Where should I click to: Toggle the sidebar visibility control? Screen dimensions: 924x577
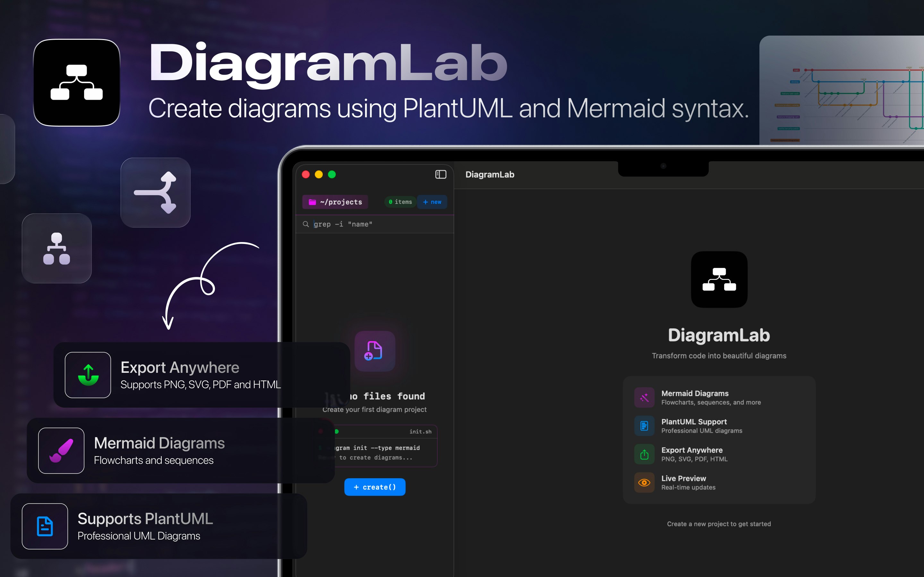[440, 174]
